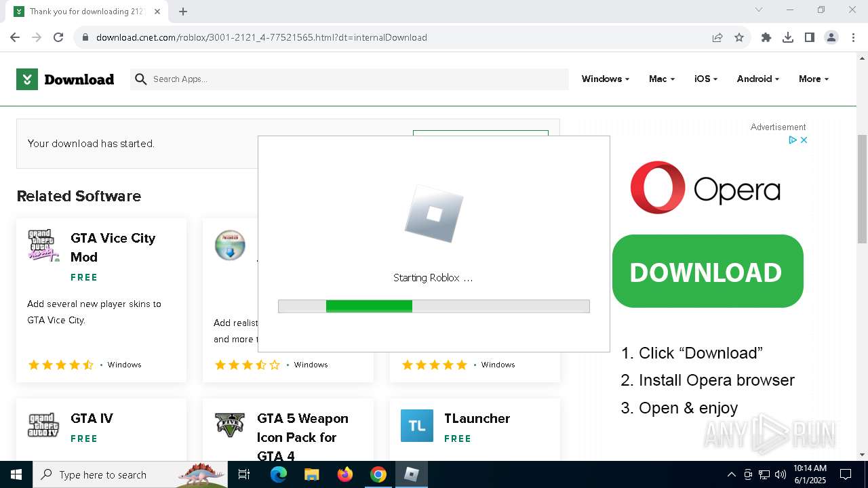
Task: Click the TLauncher app icon
Action: (417, 426)
